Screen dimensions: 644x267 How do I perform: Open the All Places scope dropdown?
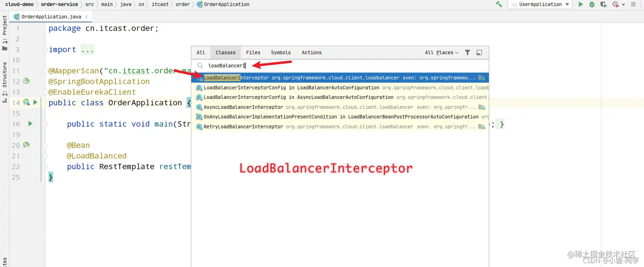pyautogui.click(x=442, y=52)
